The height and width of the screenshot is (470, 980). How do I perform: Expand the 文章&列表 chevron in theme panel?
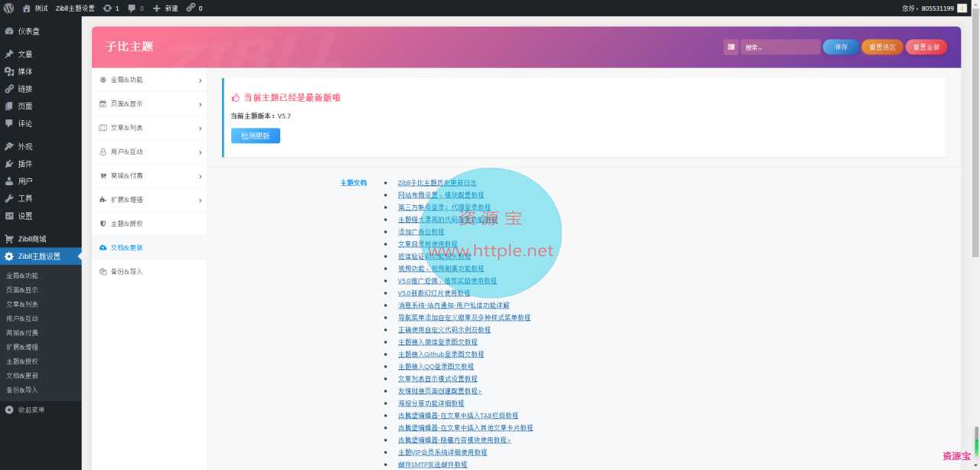(x=200, y=128)
